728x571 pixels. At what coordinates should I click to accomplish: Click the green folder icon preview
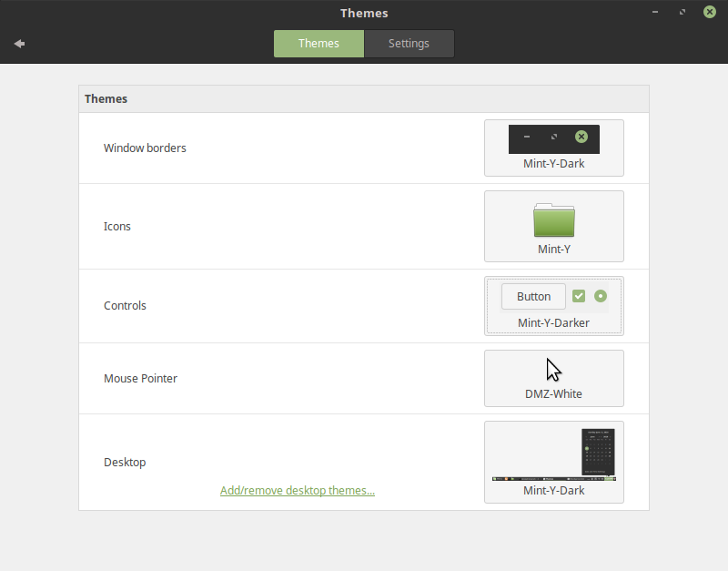pyautogui.click(x=554, y=220)
